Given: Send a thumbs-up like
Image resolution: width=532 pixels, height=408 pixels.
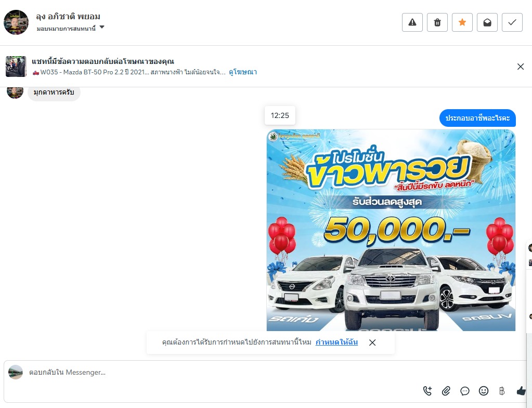Looking at the screenshot, I should point(521,391).
